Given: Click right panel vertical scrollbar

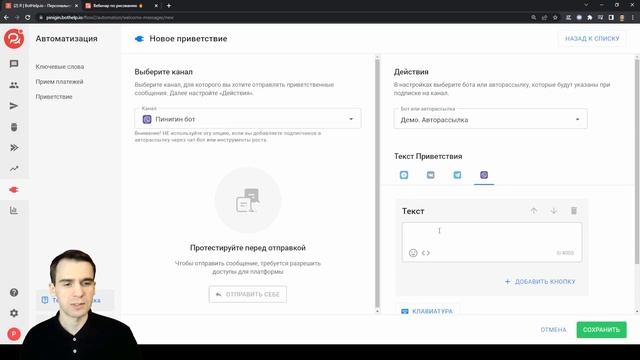Looking at the screenshot, I should [637, 162].
